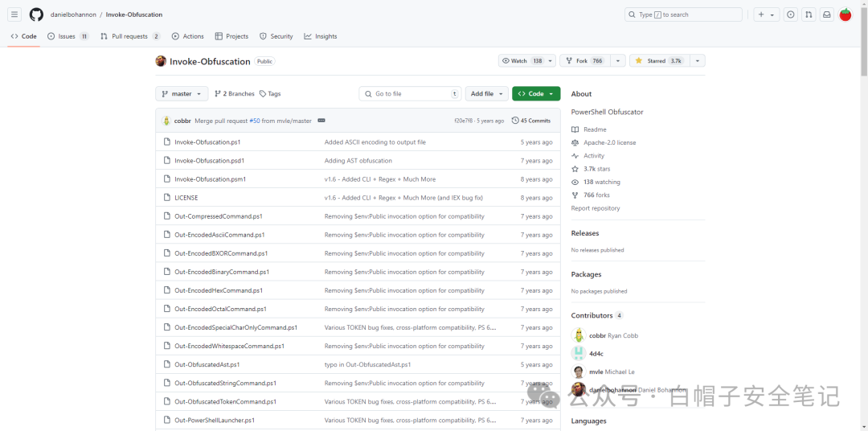
Task: Open the Security tab
Action: click(276, 36)
